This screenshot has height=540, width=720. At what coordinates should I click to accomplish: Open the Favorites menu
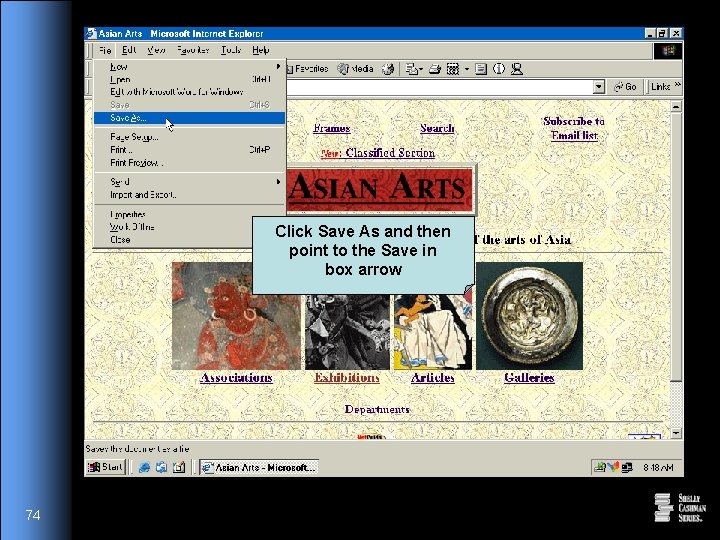pos(193,50)
